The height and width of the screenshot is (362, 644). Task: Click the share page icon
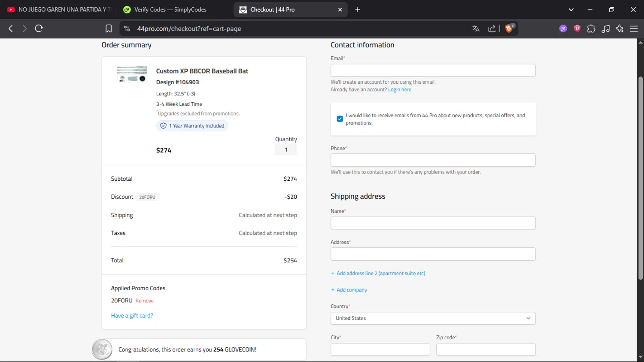click(492, 28)
